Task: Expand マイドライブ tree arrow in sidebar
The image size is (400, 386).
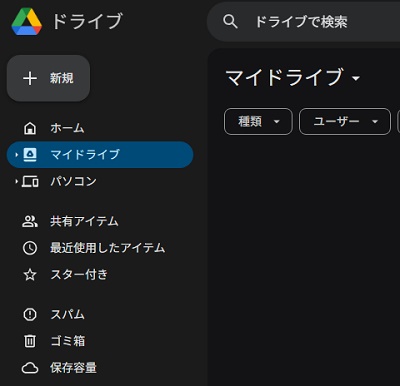Action: (16, 155)
